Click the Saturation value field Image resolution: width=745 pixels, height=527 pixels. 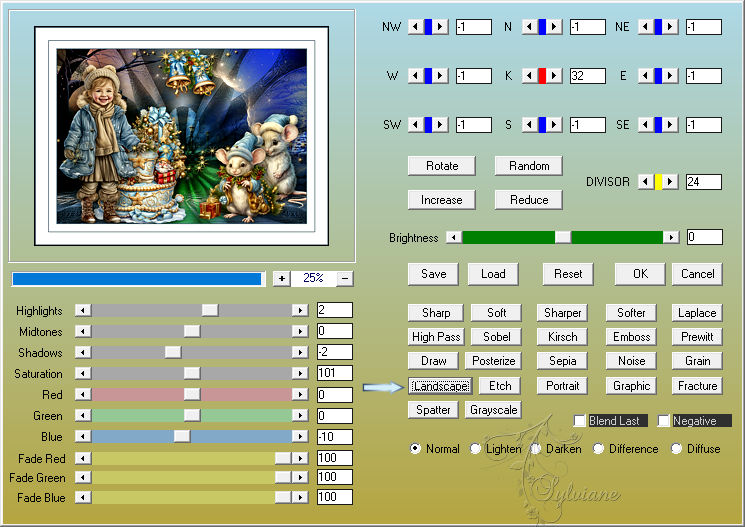click(334, 373)
